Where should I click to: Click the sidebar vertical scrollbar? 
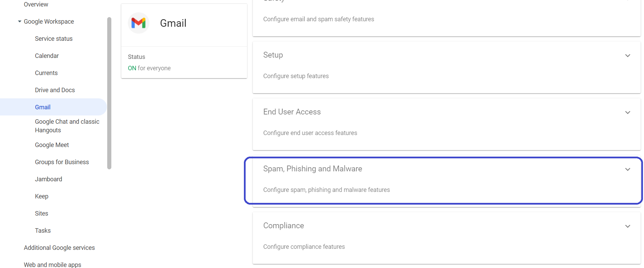point(109,93)
